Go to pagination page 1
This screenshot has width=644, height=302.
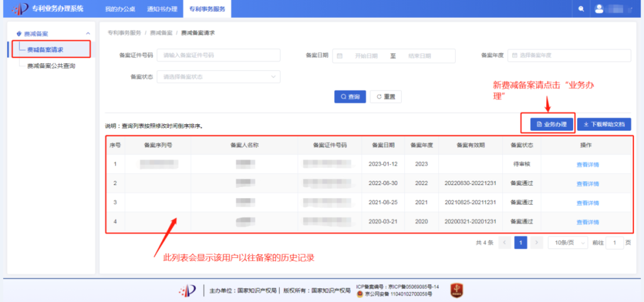(521, 243)
